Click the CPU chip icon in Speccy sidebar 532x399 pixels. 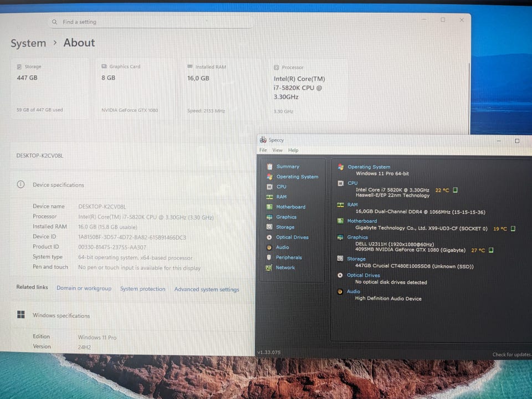tap(269, 187)
